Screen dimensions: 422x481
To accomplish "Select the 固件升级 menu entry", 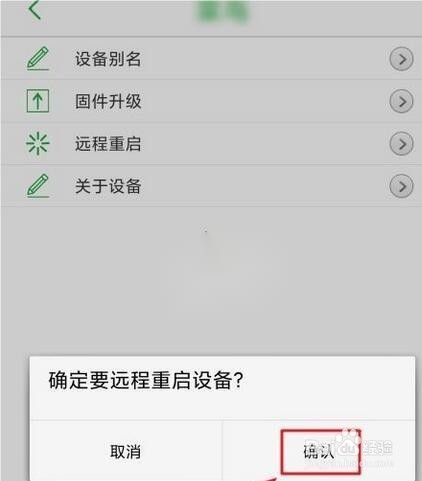I will click(x=211, y=101).
